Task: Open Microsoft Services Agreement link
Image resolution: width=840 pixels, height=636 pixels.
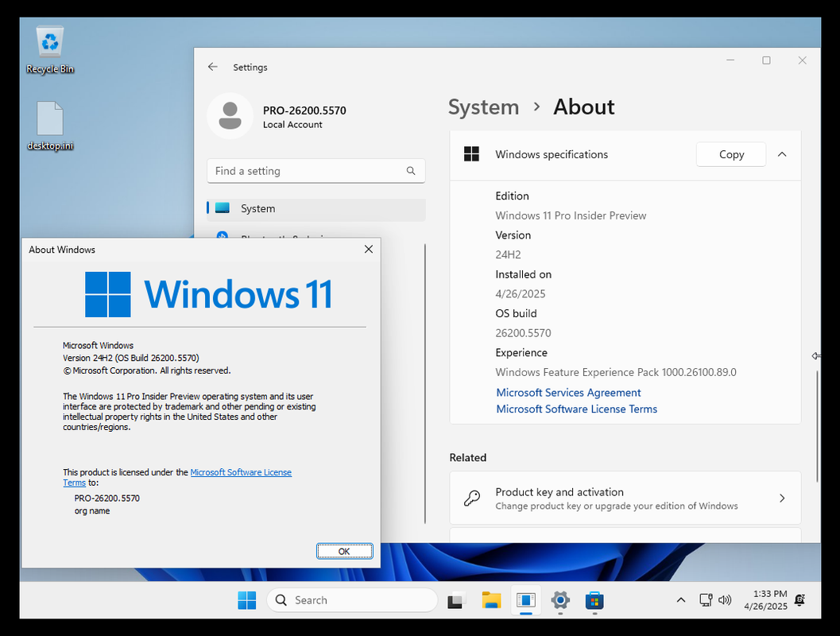Action: click(x=568, y=393)
